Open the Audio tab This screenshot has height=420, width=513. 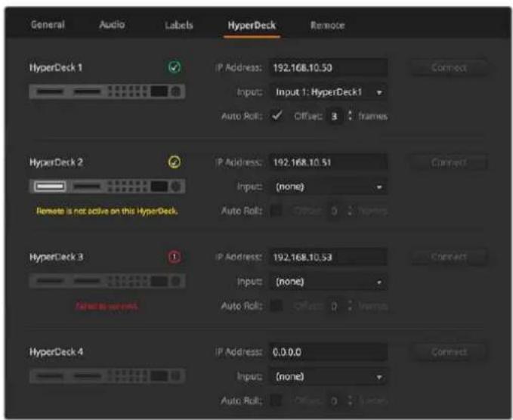tap(112, 24)
